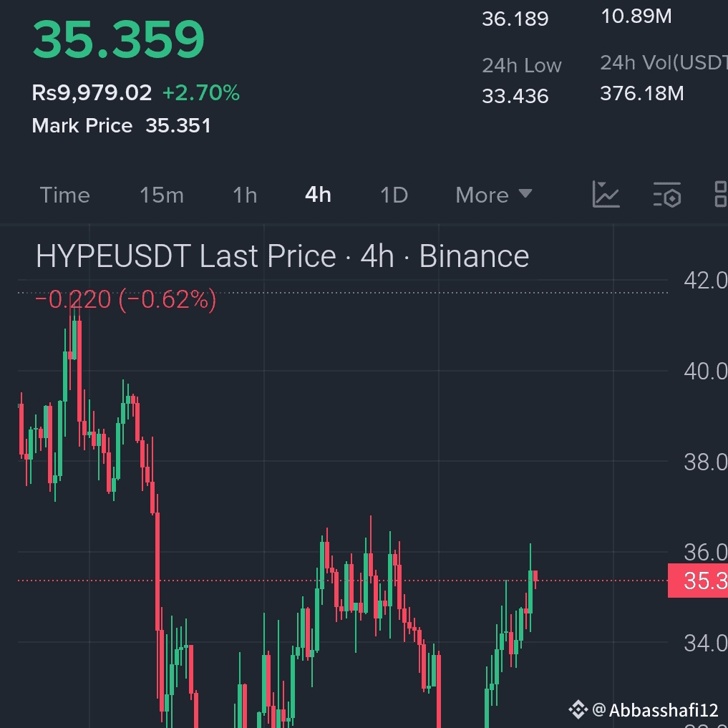Select the Time chart tab
728x728 pixels.
(64, 195)
